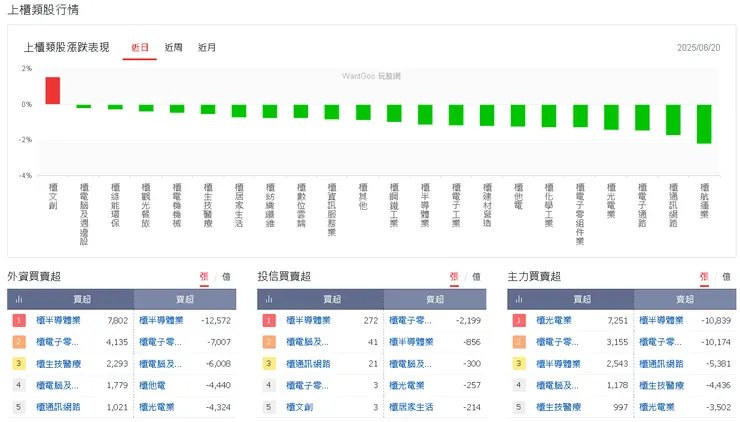Click the 櫃數位雲端 x-axis label
Viewport: 740px width, 422px height.
(301, 205)
